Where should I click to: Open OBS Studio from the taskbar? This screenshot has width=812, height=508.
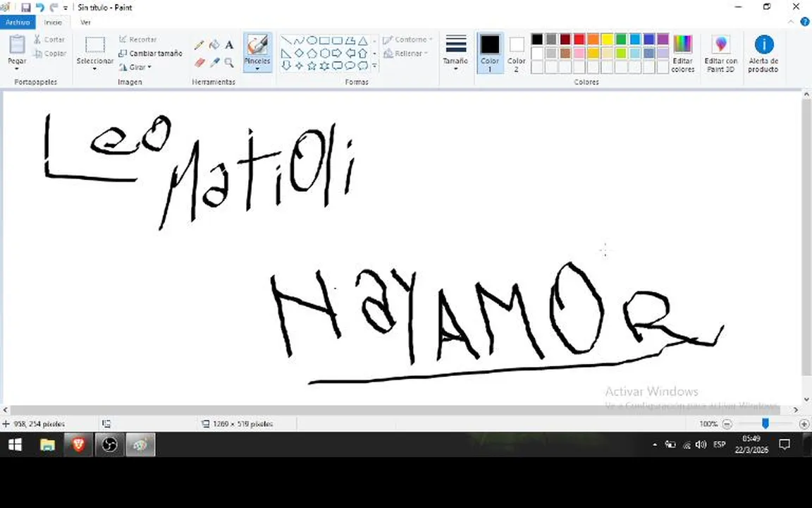tap(109, 445)
